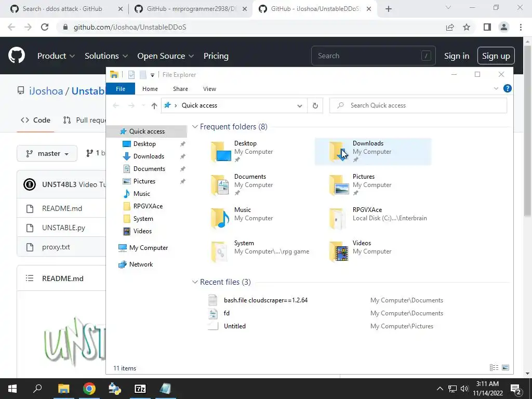Open recent file 'bash.file cloudscraper==1.2.64'
This screenshot has width=532, height=399.
tap(265, 300)
